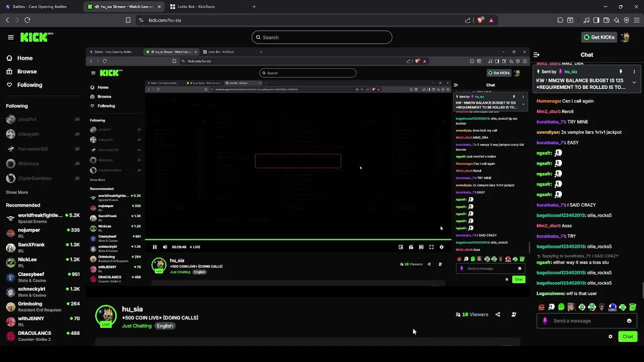Image resolution: width=644 pixels, height=362 pixels.
Task: Close the hu_sia Stream browser tab
Action: pos(159,7)
